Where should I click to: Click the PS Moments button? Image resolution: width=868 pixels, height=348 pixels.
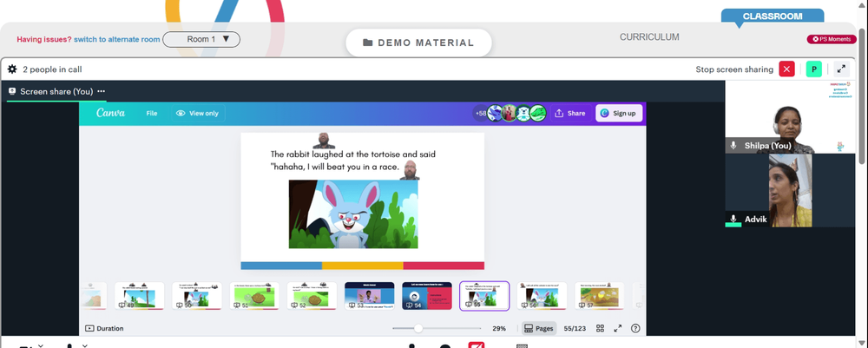tap(832, 39)
